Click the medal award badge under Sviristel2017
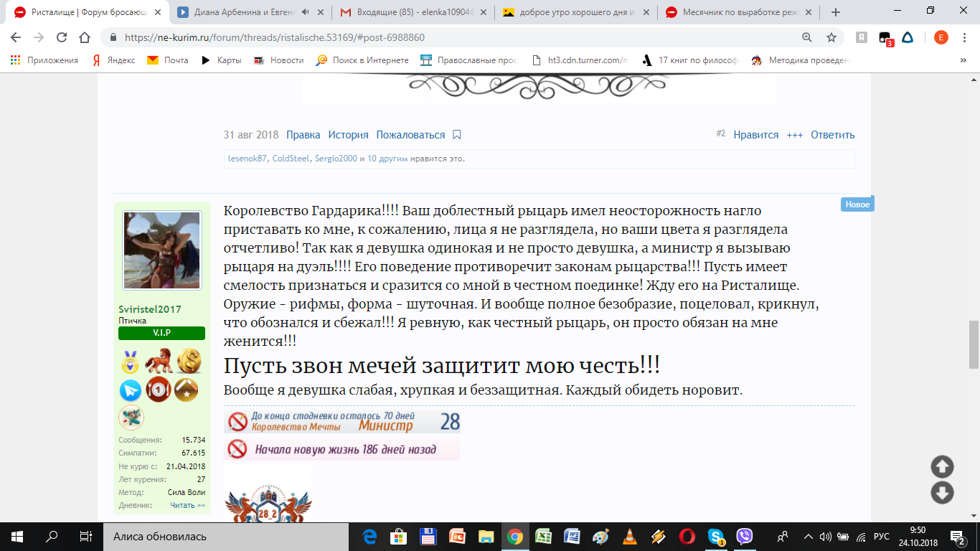 click(130, 362)
